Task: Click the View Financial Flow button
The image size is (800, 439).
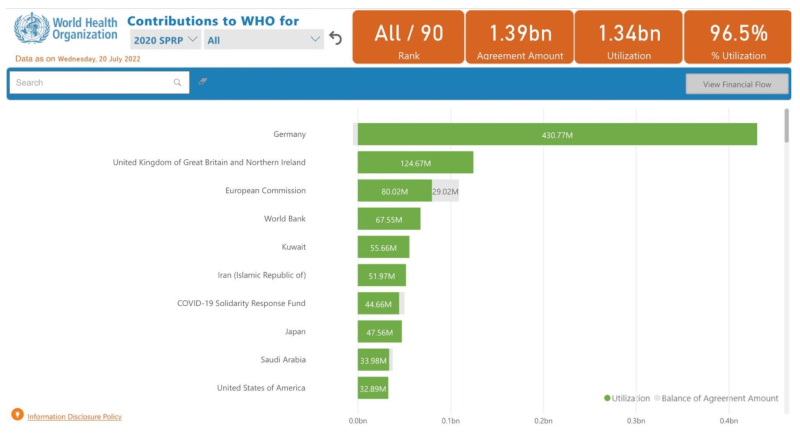Action: pos(737,84)
